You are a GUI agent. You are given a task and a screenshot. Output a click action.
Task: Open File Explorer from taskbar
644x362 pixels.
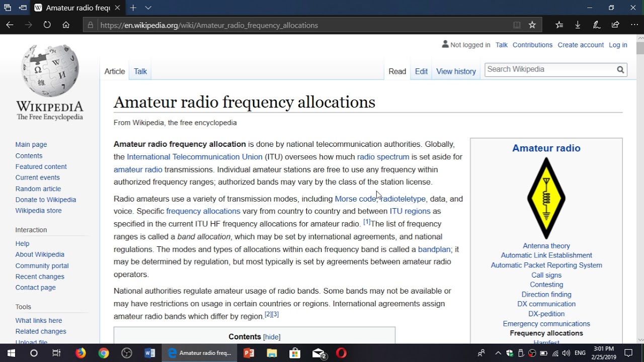272,353
